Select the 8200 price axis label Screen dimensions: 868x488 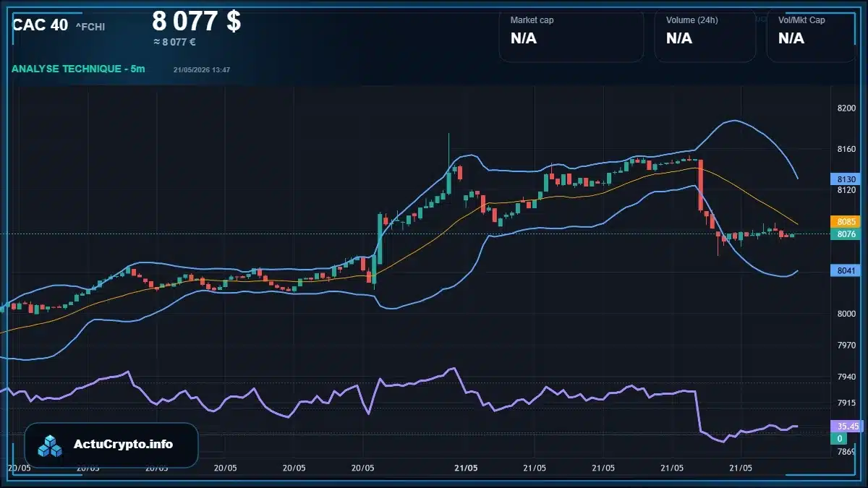point(846,108)
